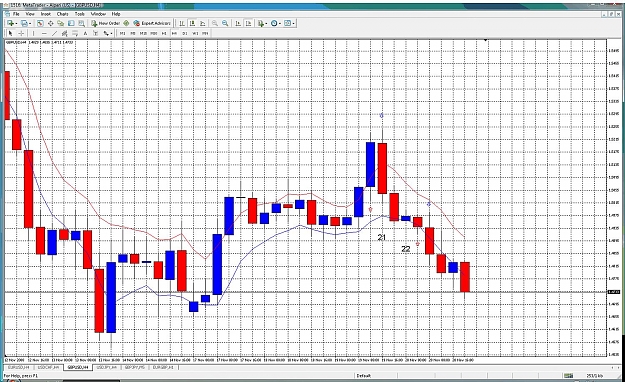The image size is (625, 382).
Task: Select the Fibonacci retracement tool
Action: 75,33
